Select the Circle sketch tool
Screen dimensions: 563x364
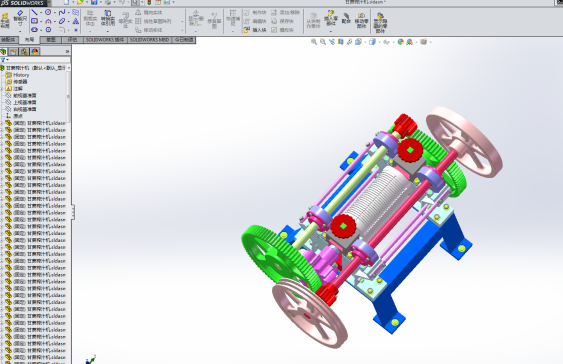[48, 12]
